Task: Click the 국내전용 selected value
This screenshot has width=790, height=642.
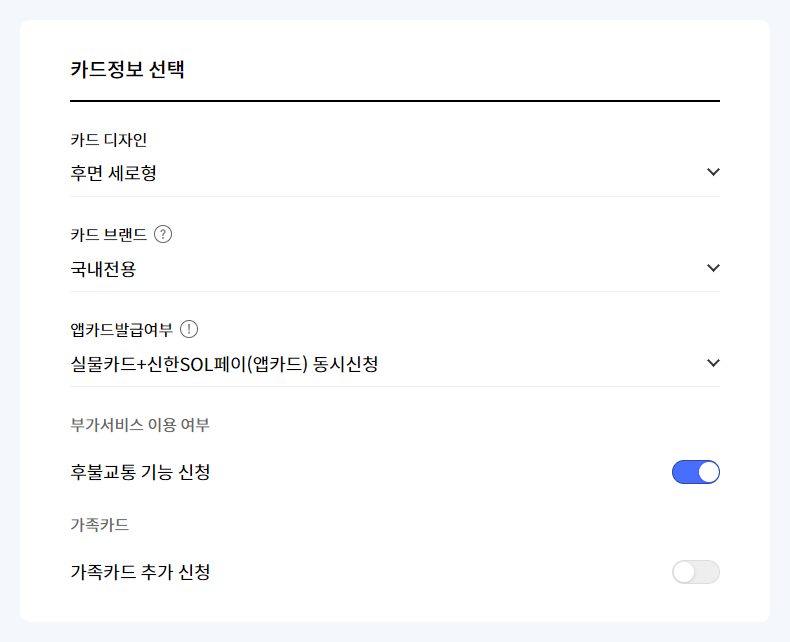Action: [x=103, y=269]
